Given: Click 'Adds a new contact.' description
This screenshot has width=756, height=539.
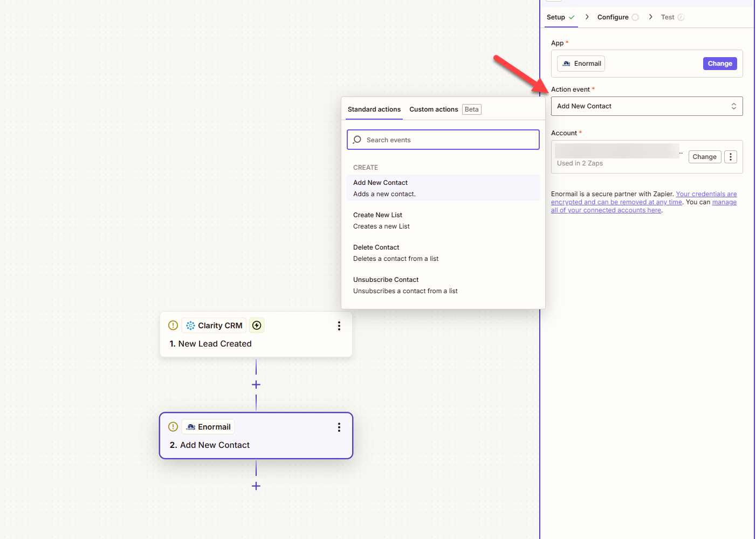Looking at the screenshot, I should coord(384,194).
